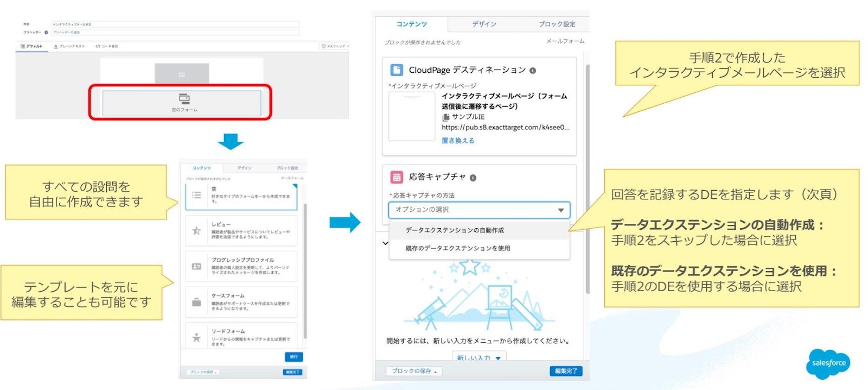Click the pub.s8.exacttarget.com URL text
This screenshot has width=868, height=390.
506,128
